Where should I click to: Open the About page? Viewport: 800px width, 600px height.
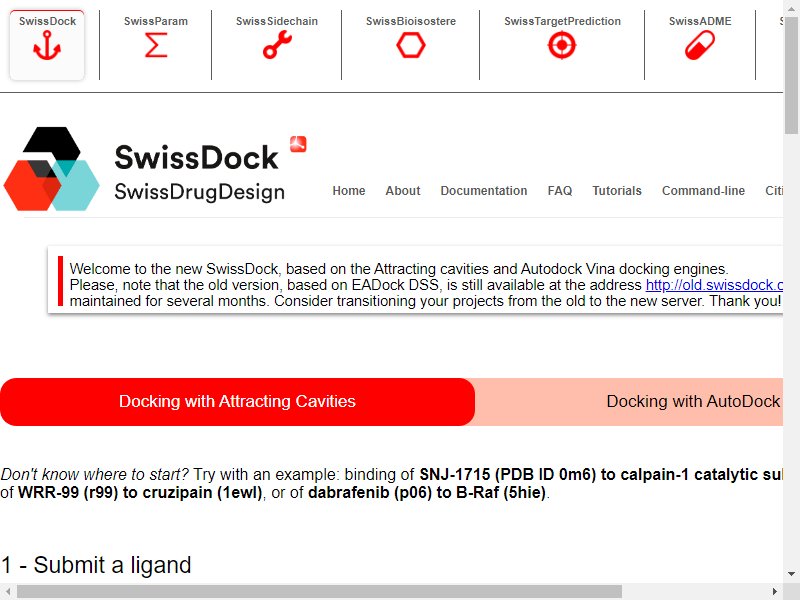pos(403,191)
